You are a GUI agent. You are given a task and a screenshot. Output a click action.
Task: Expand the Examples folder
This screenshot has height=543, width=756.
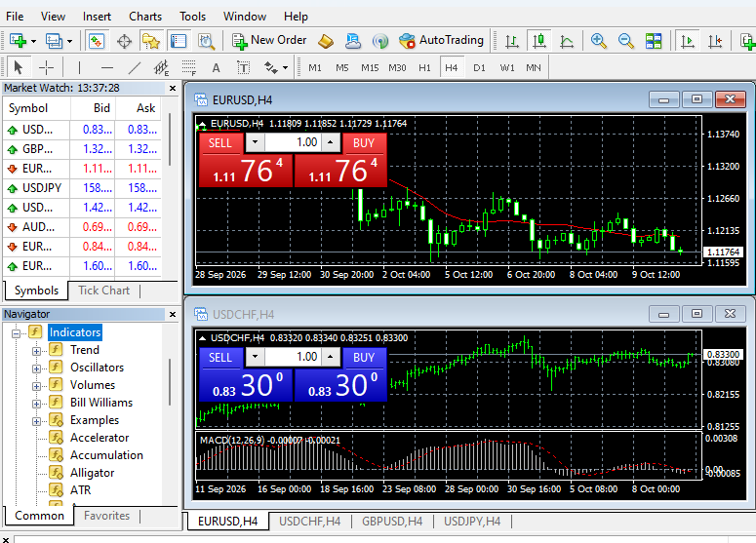coord(36,421)
